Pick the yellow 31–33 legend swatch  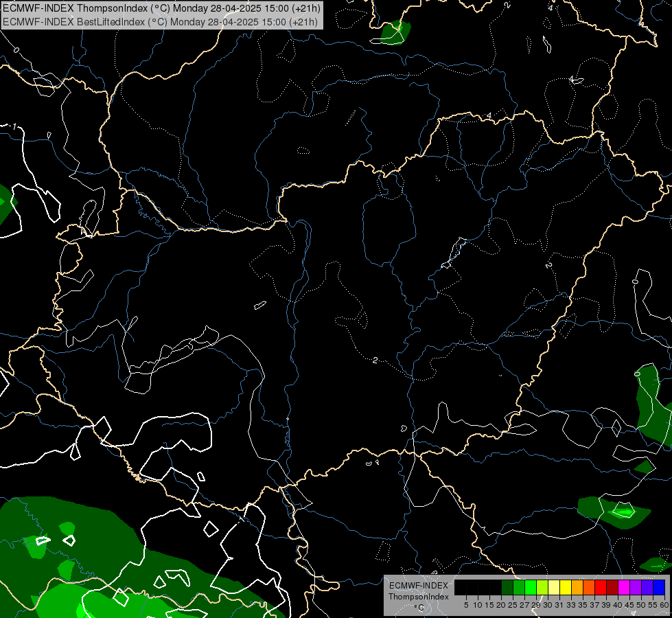pos(566,587)
